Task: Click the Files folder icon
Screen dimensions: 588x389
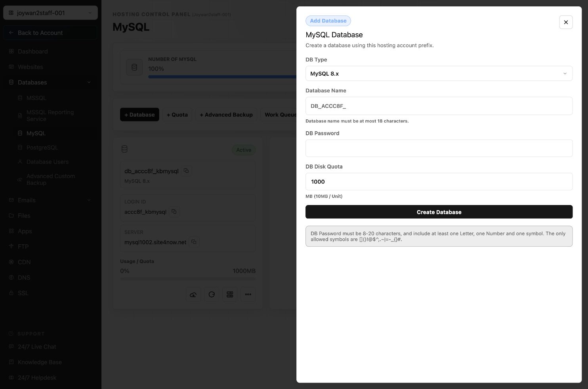Action: coord(11,216)
